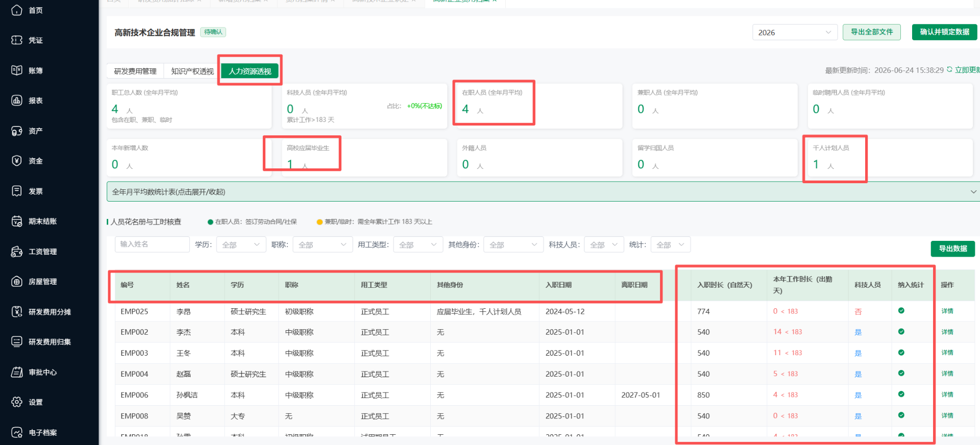Viewport: 980px width, 445px height.
Task: Click the 待确认 status tag
Action: click(x=213, y=32)
